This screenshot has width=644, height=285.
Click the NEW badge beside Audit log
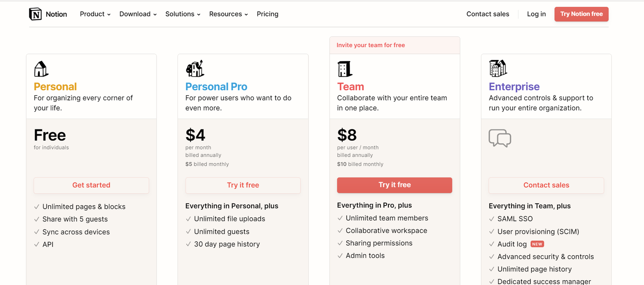(x=537, y=244)
